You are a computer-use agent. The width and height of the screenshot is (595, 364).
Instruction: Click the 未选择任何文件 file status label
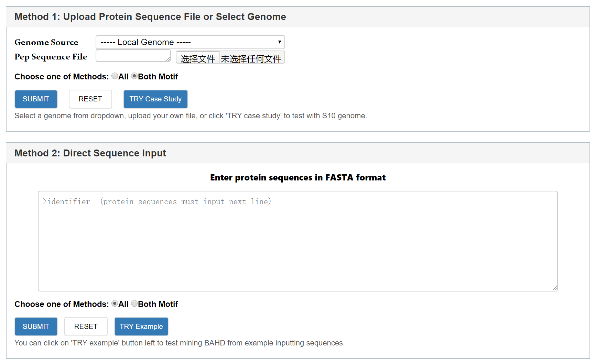point(251,58)
